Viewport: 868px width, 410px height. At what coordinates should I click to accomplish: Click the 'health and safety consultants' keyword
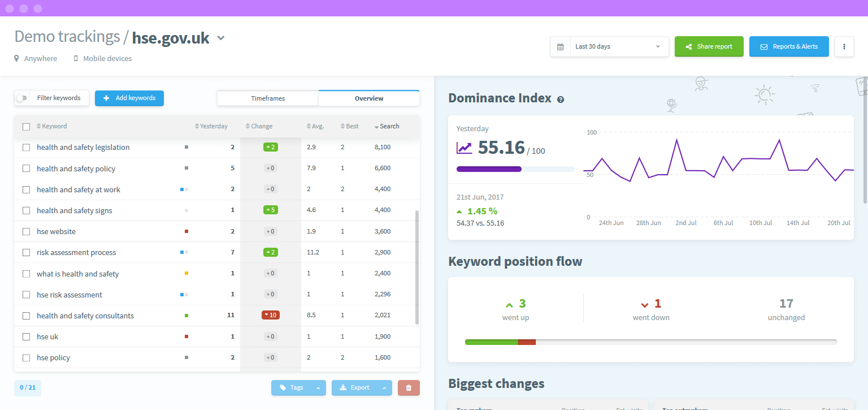(x=85, y=316)
